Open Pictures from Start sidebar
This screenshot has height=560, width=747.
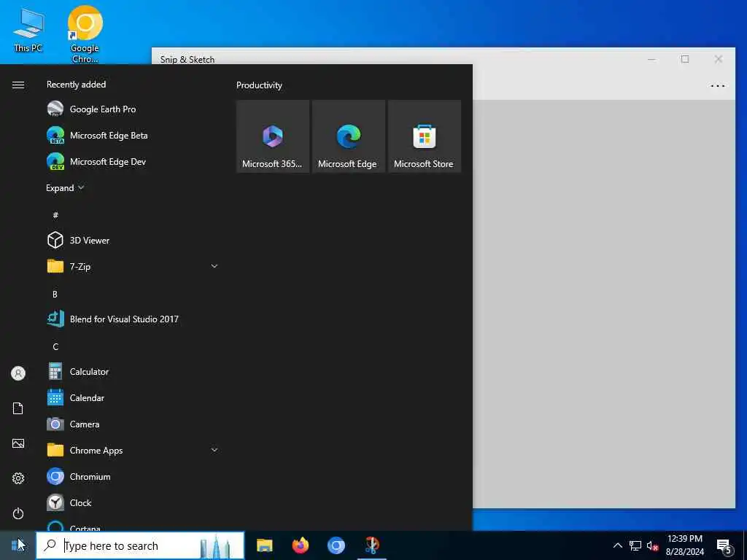18,443
